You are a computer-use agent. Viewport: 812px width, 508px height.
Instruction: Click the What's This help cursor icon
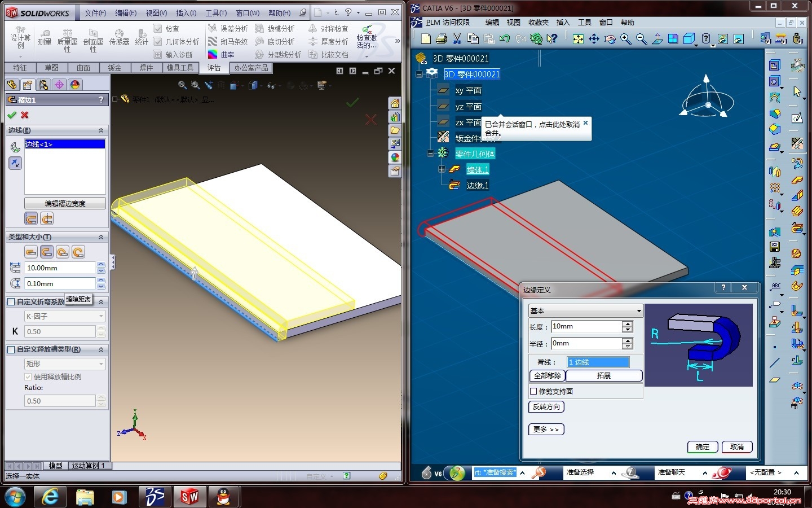[552, 38]
